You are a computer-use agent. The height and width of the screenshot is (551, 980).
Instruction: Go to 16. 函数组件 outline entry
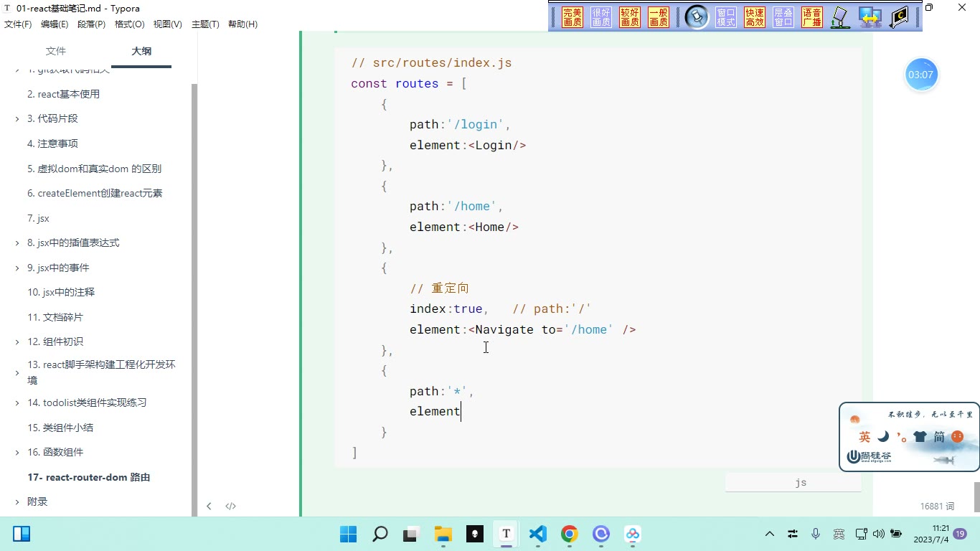(x=55, y=452)
